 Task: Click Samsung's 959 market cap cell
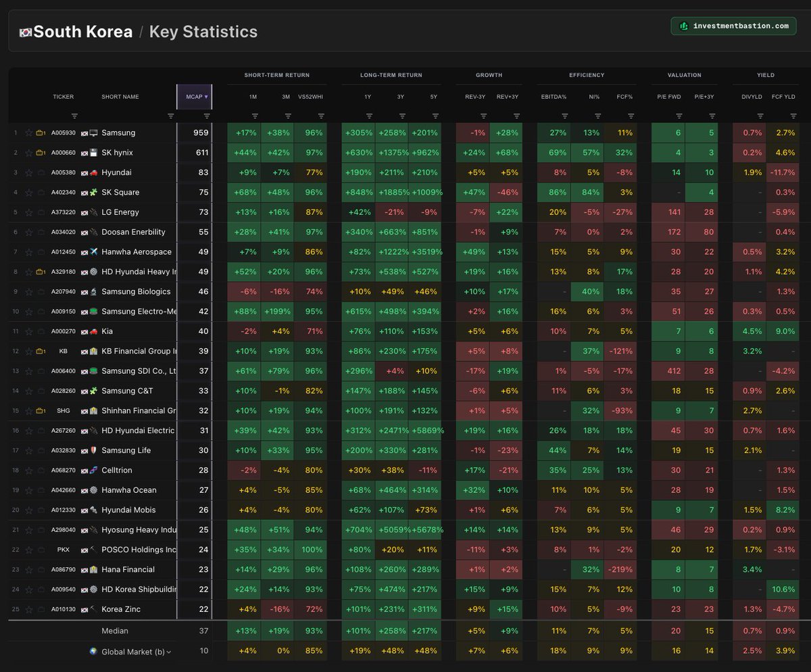[x=195, y=133]
